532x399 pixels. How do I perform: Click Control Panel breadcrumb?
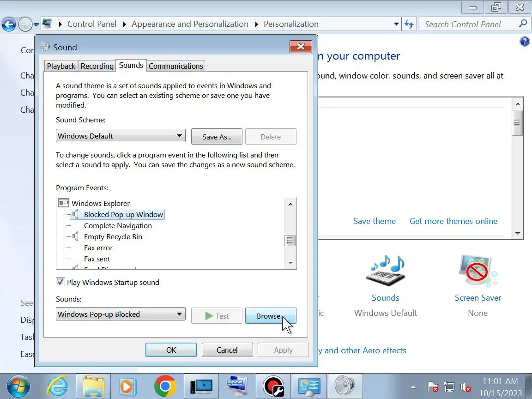click(91, 24)
